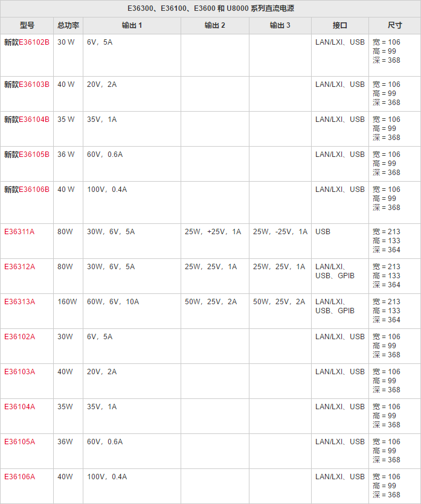Select the E36313A 160W total power cell
Screen dimensions: 421x504
[x=68, y=311]
